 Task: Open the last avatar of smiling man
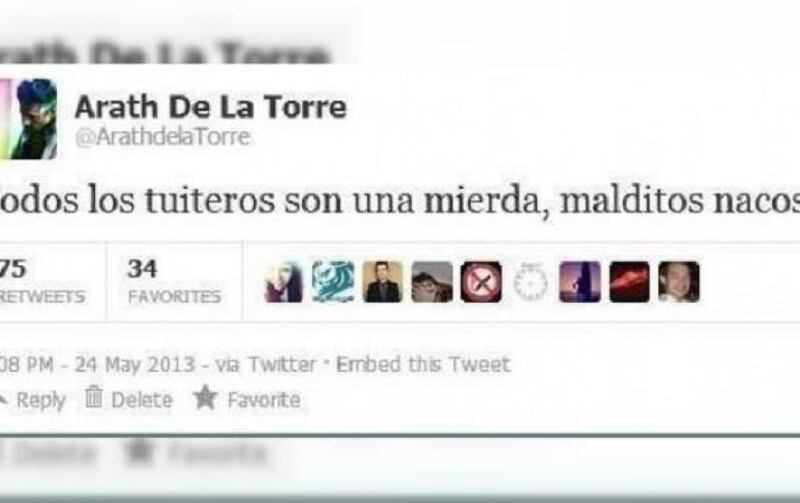[x=679, y=282]
